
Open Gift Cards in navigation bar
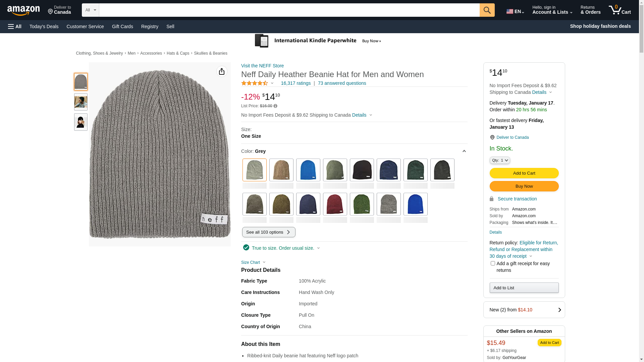pos(122,26)
